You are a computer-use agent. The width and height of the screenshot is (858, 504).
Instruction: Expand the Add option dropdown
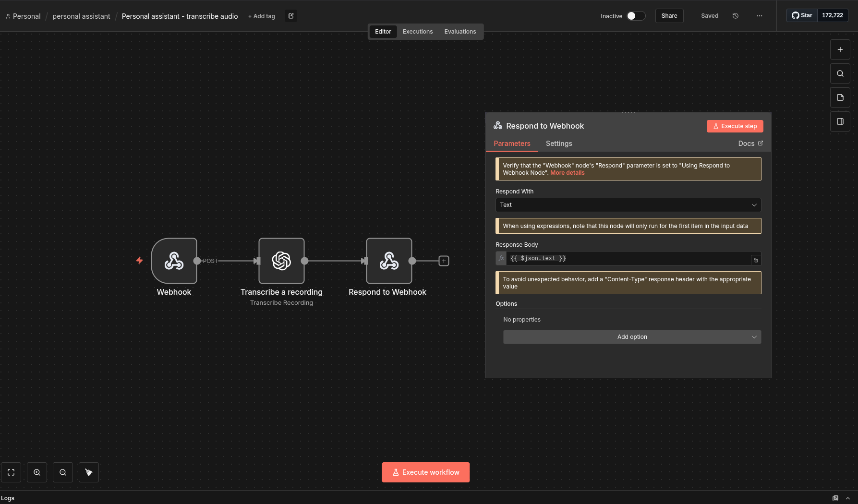[x=632, y=337]
